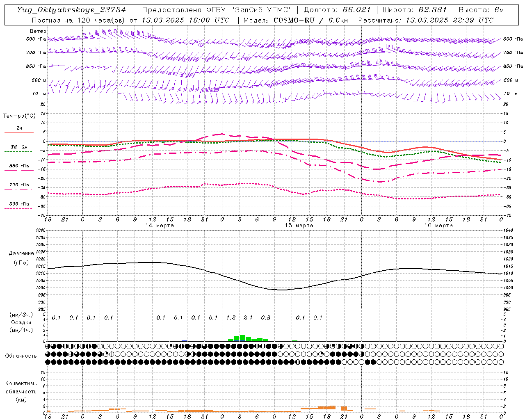Click the '(км)' unit under convective cloudiness
The height and width of the screenshot is (420, 525).
point(21,399)
